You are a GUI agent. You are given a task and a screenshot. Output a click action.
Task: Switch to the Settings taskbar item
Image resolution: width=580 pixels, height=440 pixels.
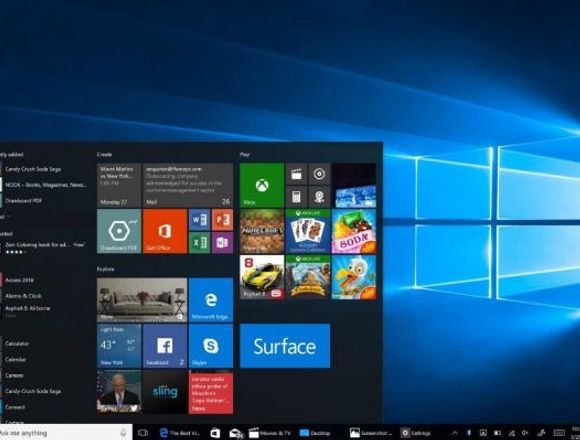[416, 433]
